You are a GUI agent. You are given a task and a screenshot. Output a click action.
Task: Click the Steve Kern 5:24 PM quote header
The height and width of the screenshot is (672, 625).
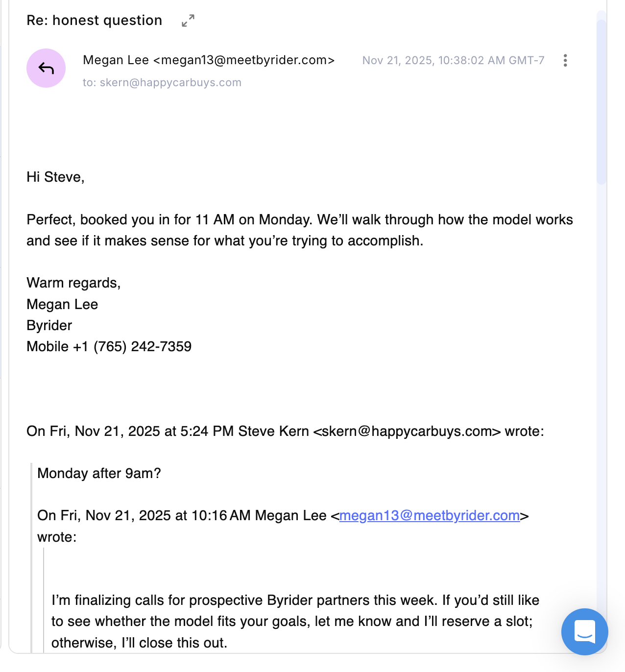tap(285, 431)
